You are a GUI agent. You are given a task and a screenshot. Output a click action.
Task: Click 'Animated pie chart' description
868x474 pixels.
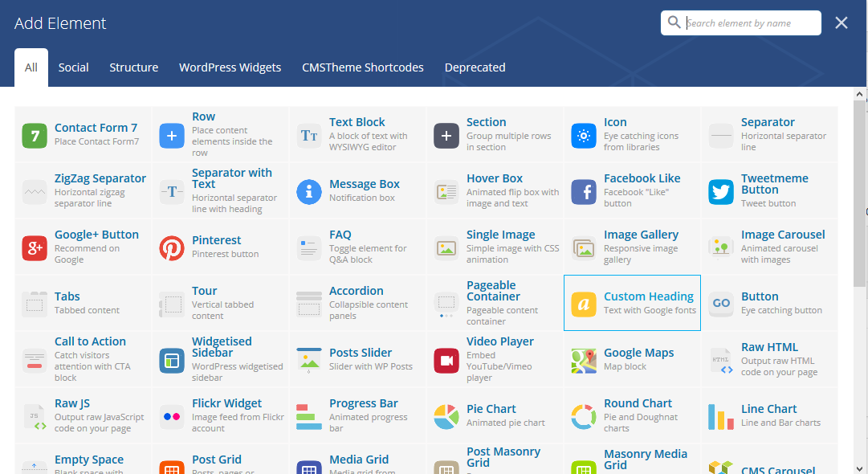(505, 423)
